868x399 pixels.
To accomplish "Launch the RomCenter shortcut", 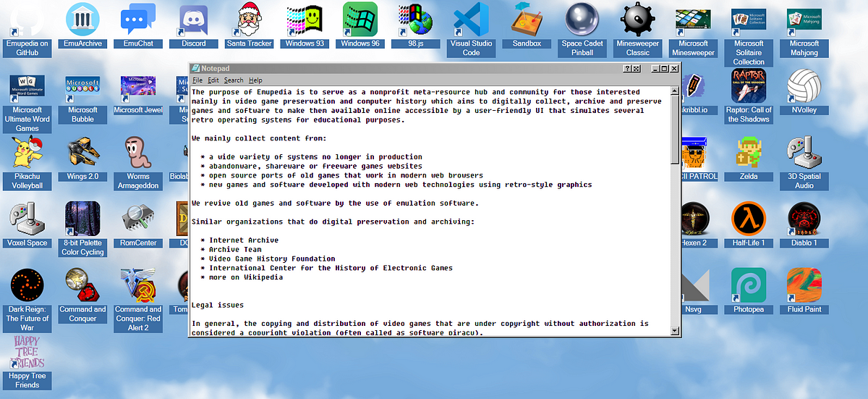I will [x=138, y=225].
